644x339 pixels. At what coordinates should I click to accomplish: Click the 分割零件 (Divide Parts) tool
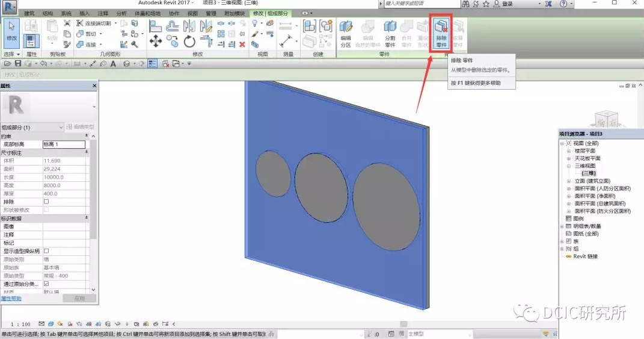pos(390,34)
